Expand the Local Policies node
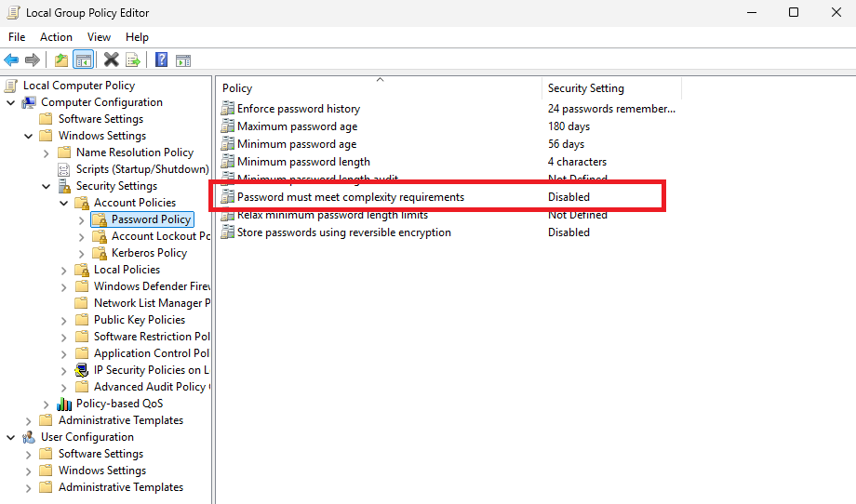 (x=63, y=271)
